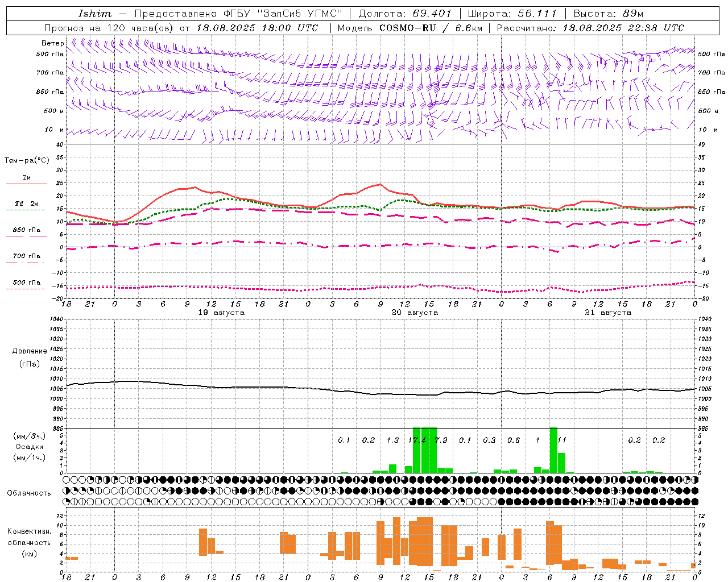Select the "Широта: 56.111" header value
This screenshot has width=728, height=582.
512,14
